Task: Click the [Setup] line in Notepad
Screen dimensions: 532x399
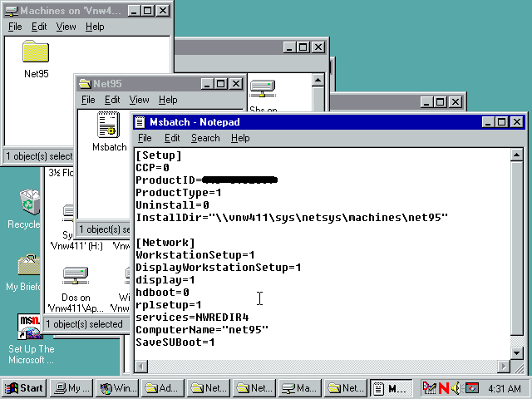Action: click(x=159, y=155)
